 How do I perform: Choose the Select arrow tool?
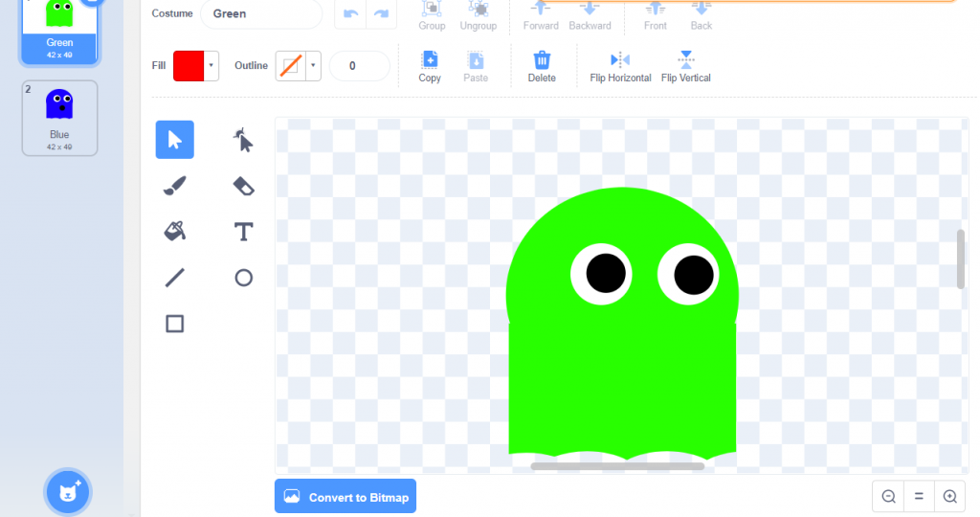pos(174,140)
